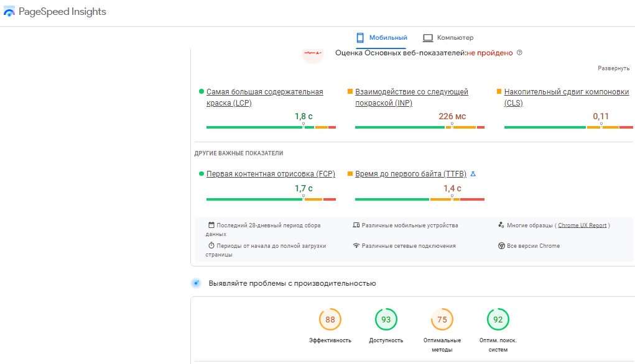Click the TTFB value 1,4 с

[x=452, y=188]
